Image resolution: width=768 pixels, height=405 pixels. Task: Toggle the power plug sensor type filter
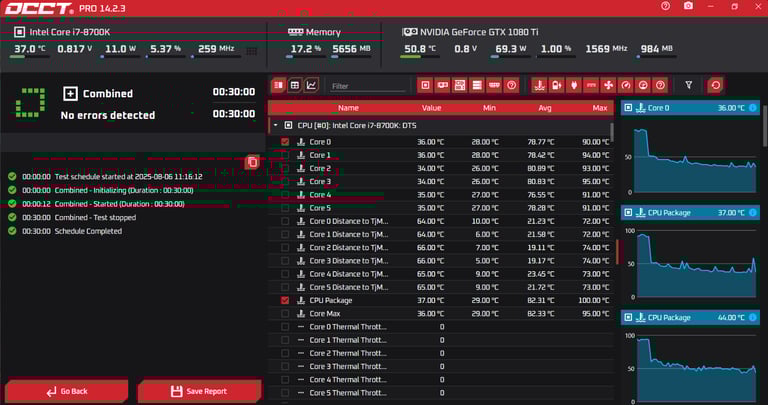coord(574,85)
